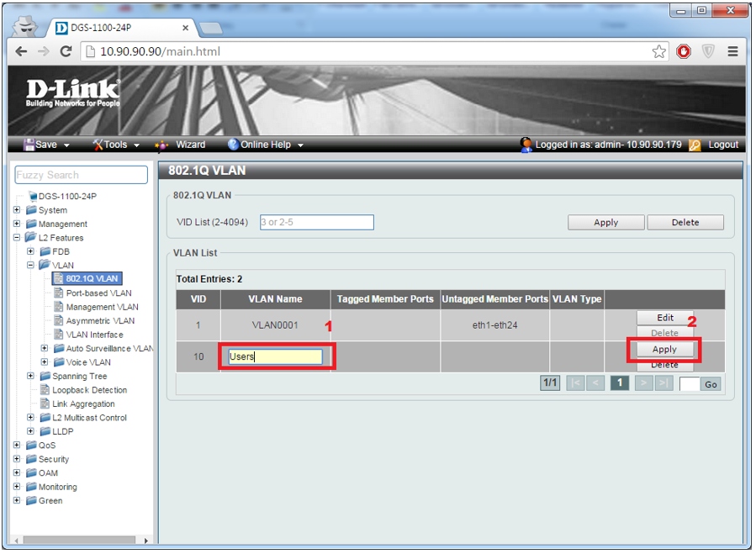Click Edit for VLAN0001 row
Screen dimensions: 756x554
pos(664,318)
